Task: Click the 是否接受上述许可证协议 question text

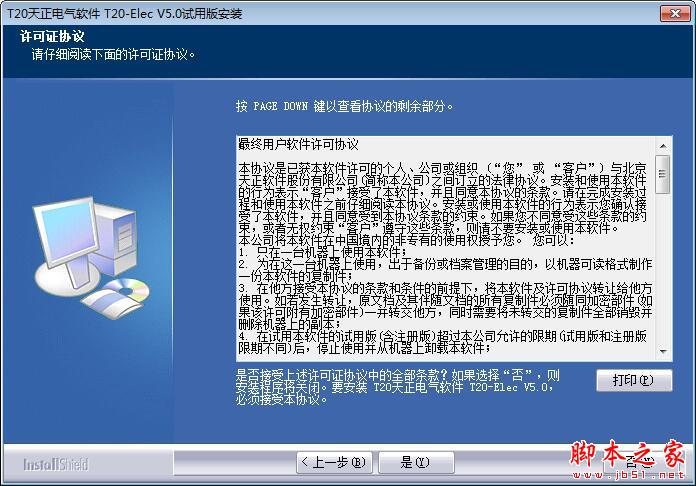Action: pos(398,387)
